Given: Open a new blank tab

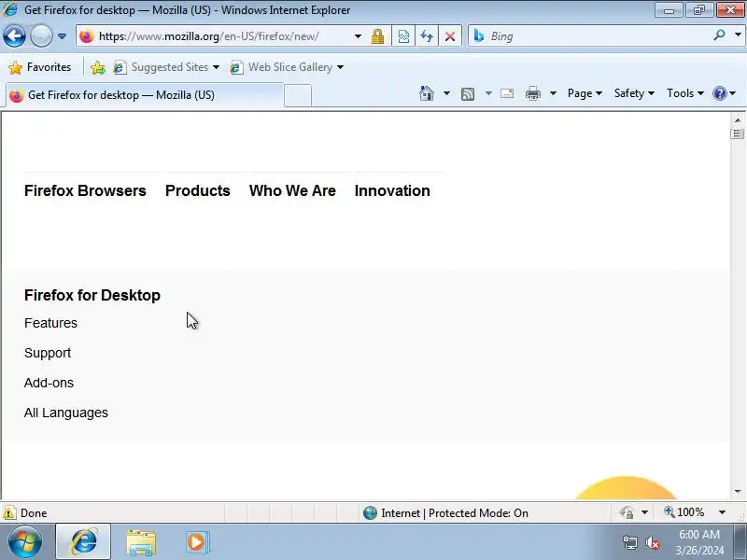Looking at the screenshot, I should (x=298, y=96).
